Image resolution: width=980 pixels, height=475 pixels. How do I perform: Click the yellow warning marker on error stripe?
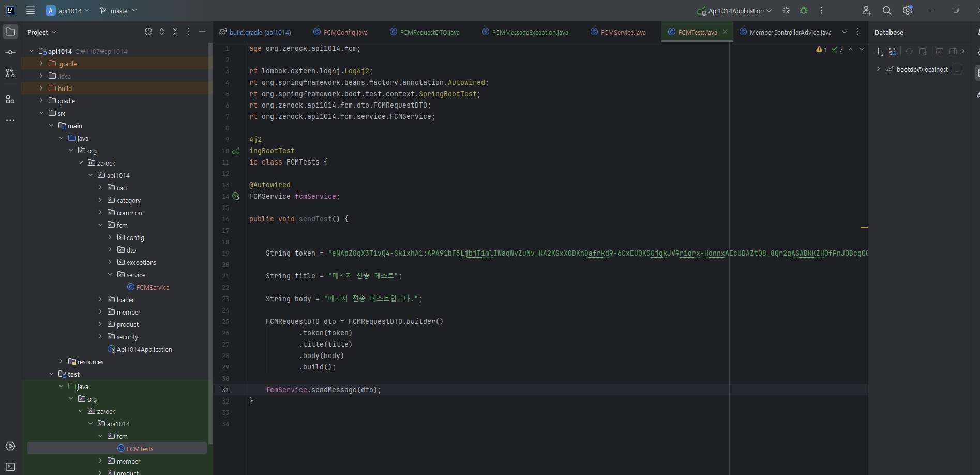(864, 227)
